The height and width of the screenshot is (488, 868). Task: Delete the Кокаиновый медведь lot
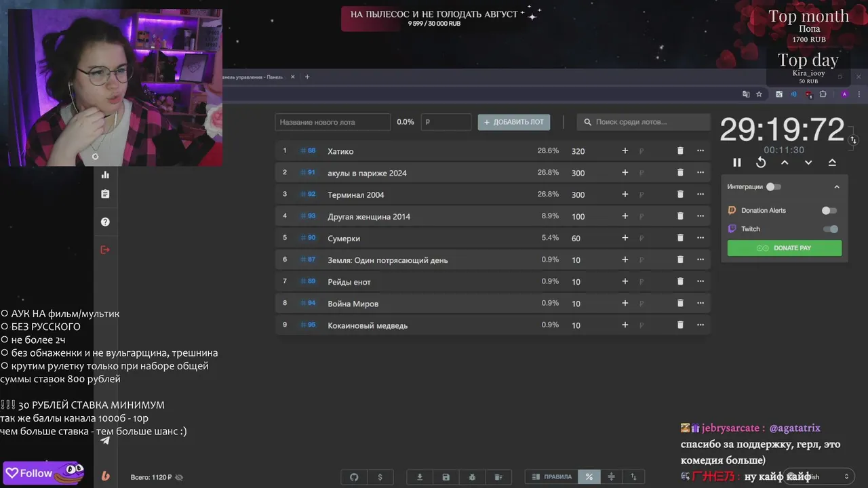(x=680, y=325)
